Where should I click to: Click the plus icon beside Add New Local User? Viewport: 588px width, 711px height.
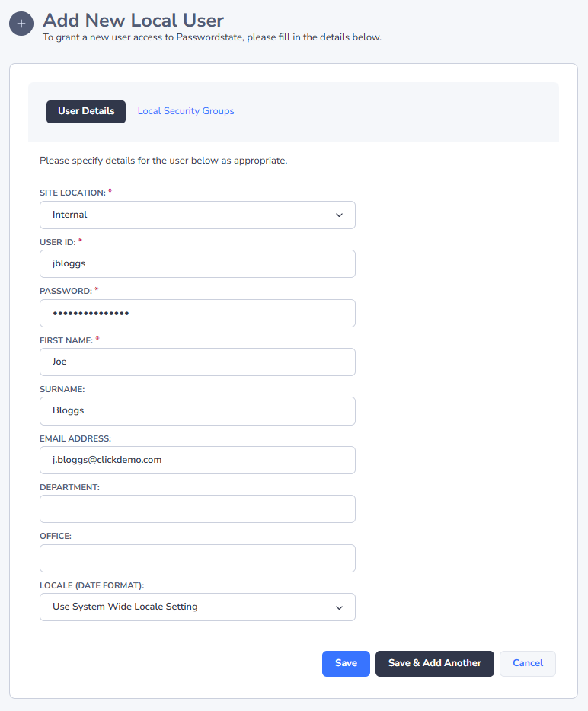point(21,24)
